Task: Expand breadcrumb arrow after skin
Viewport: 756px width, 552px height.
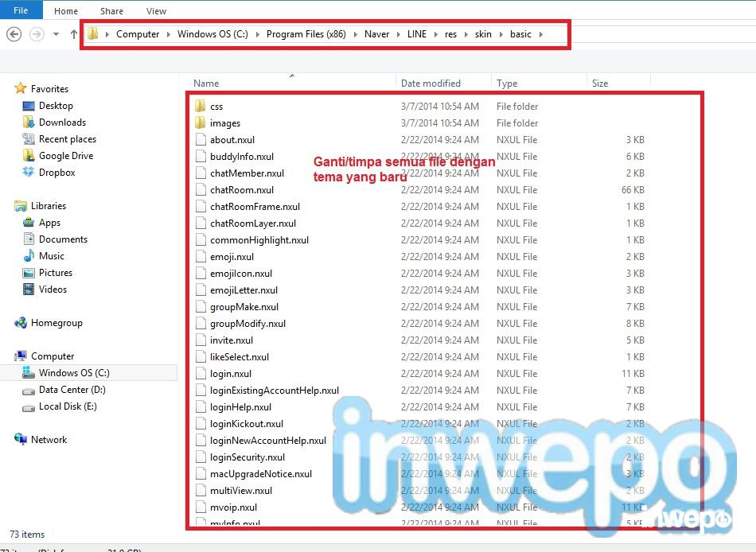Action: (501, 34)
